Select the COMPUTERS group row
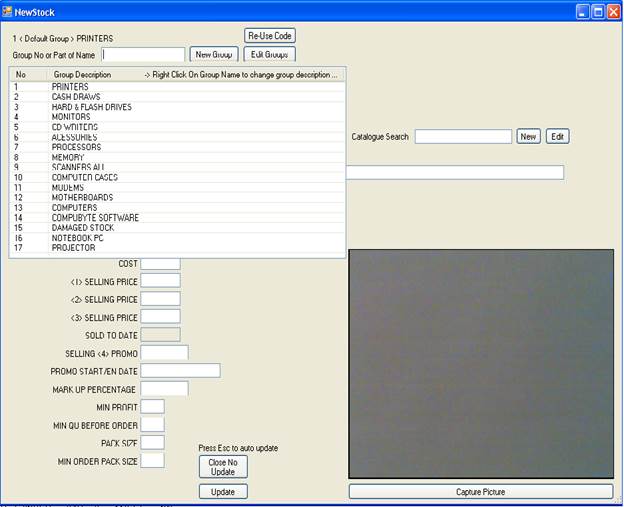Image resolution: width=624 pixels, height=507 pixels. [x=177, y=208]
